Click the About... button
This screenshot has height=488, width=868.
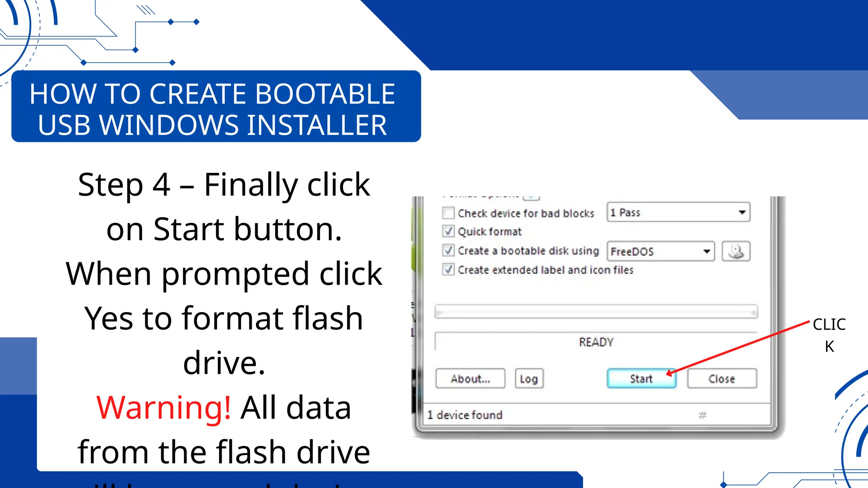pos(470,379)
